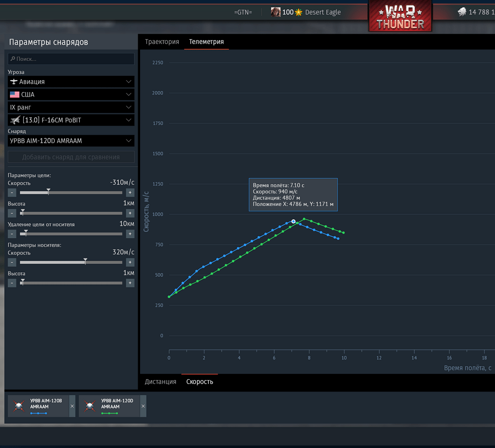Screen dimensions: 495x448
Task: Click the carrier Высота slider
Action: coord(71,283)
